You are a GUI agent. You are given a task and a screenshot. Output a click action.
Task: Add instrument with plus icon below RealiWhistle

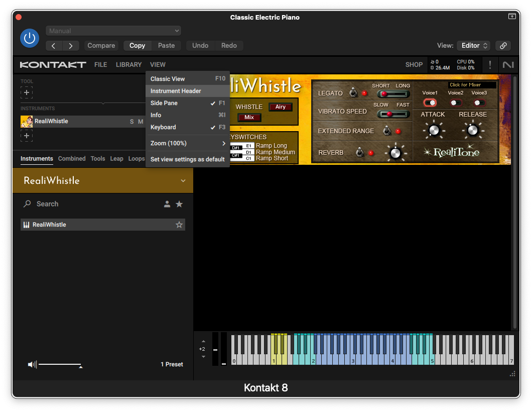pos(27,136)
